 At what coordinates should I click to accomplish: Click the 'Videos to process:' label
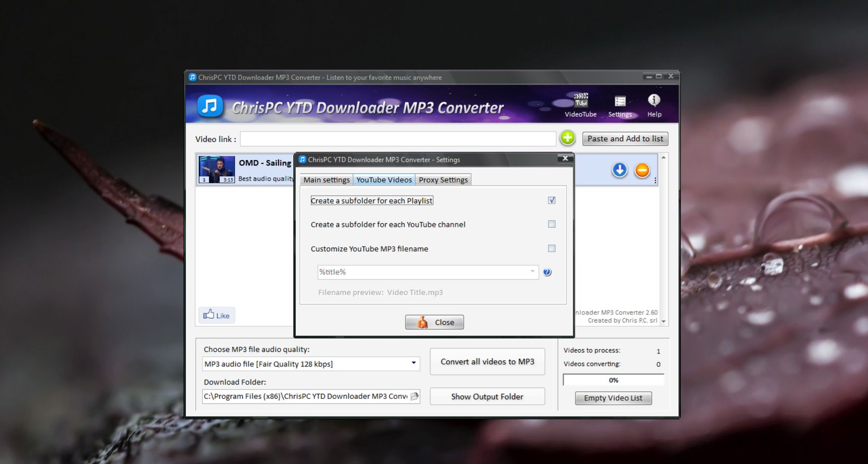[592, 351]
